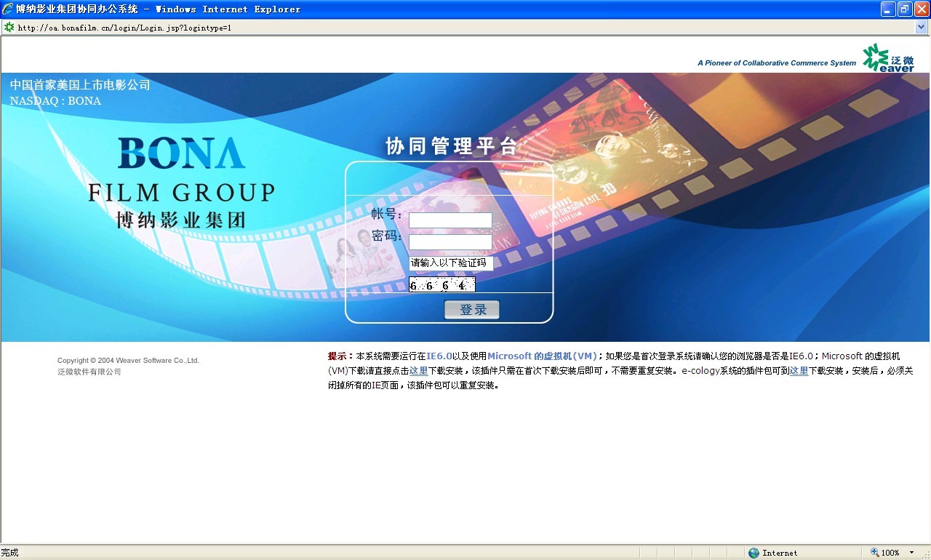Click the text 泛微软件有限公司
This screenshot has width=931, height=560.
click(89, 372)
